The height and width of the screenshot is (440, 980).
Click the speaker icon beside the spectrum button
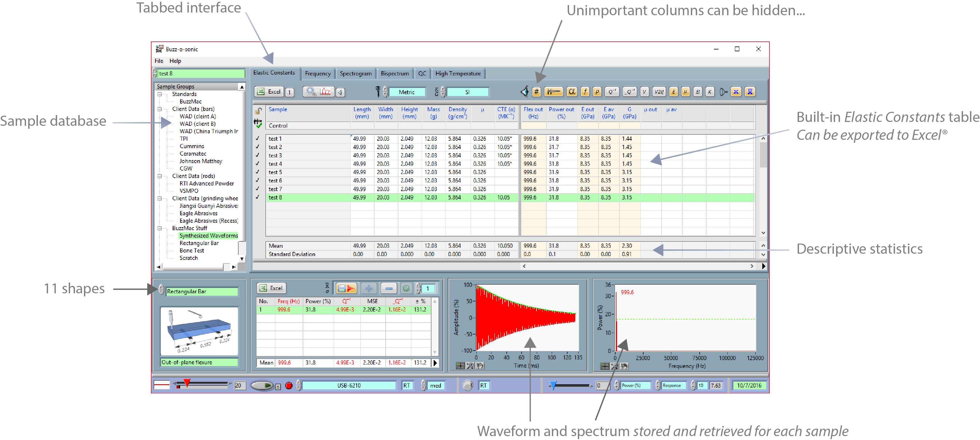(x=341, y=92)
